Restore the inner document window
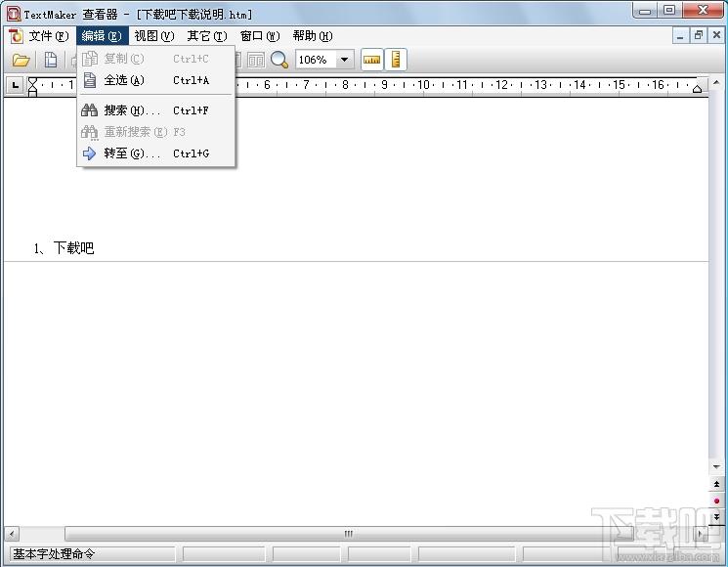Viewport: 728px width, 567px height. 699,36
